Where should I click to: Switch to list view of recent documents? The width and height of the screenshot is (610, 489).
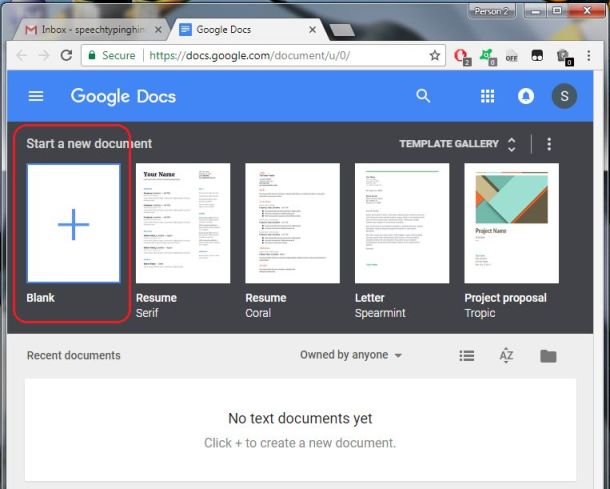(467, 356)
